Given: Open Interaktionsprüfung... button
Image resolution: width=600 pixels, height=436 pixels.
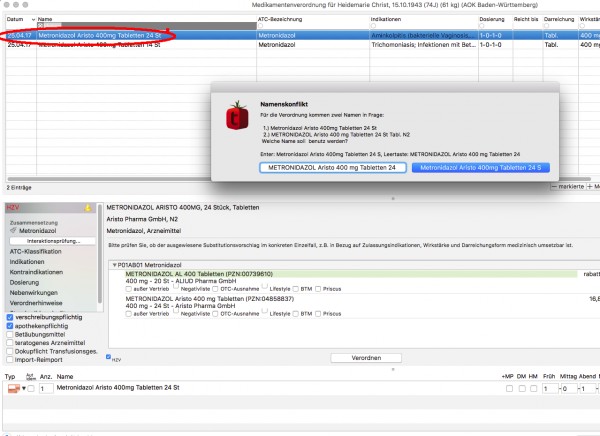Looking at the screenshot, I should click(53, 241).
